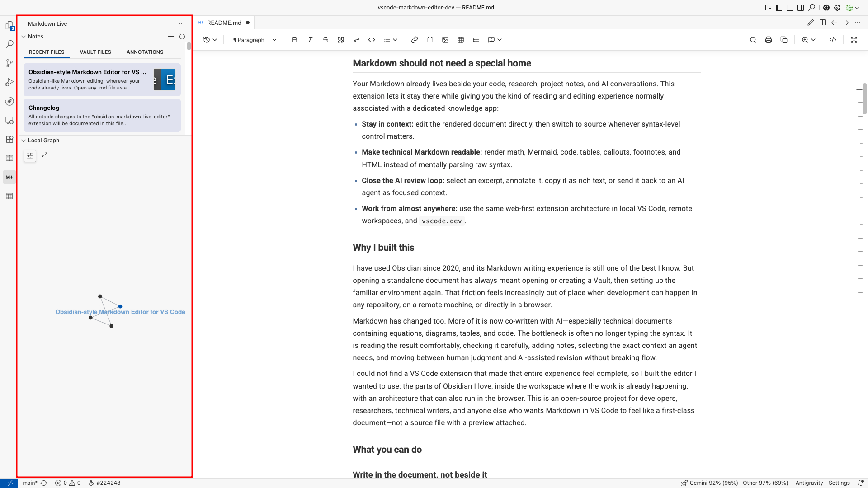Navigate back with the left arrow
The height and width of the screenshot is (488, 868).
tap(834, 23)
